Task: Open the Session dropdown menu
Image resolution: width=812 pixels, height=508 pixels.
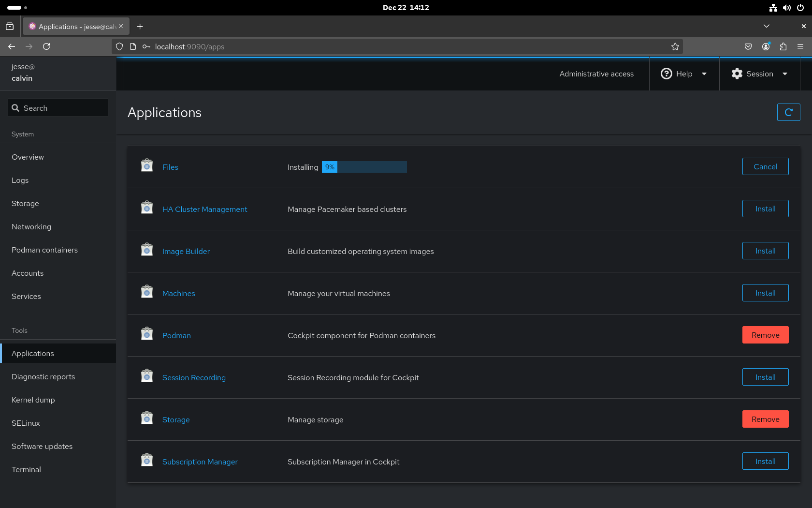Action: (759, 74)
